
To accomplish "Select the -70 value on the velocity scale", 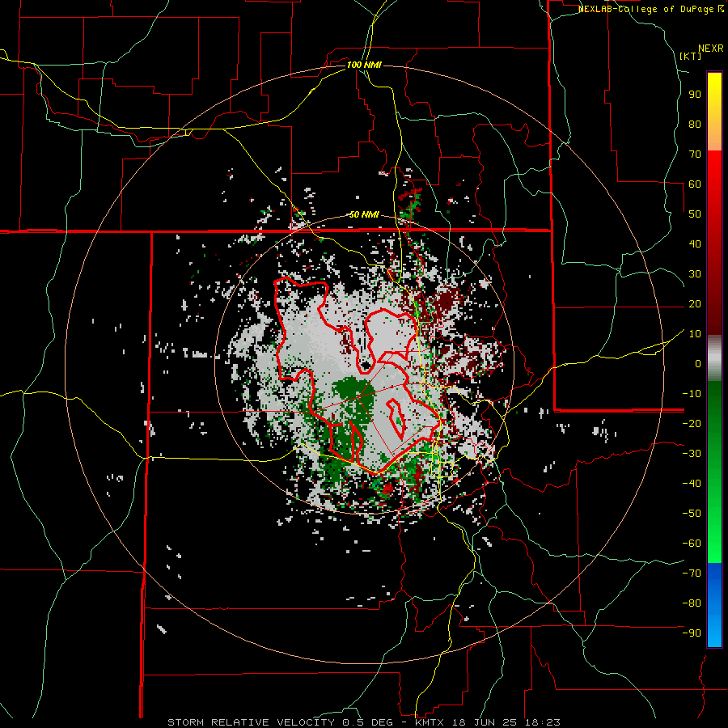I will point(692,573).
